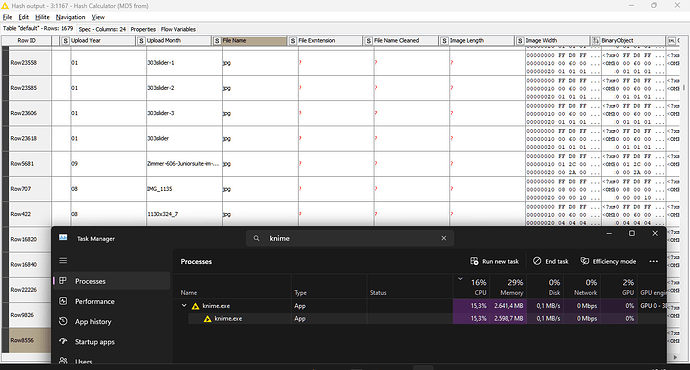Click cell 303slider-2
This screenshot has height=370, width=690.
[x=184, y=88]
